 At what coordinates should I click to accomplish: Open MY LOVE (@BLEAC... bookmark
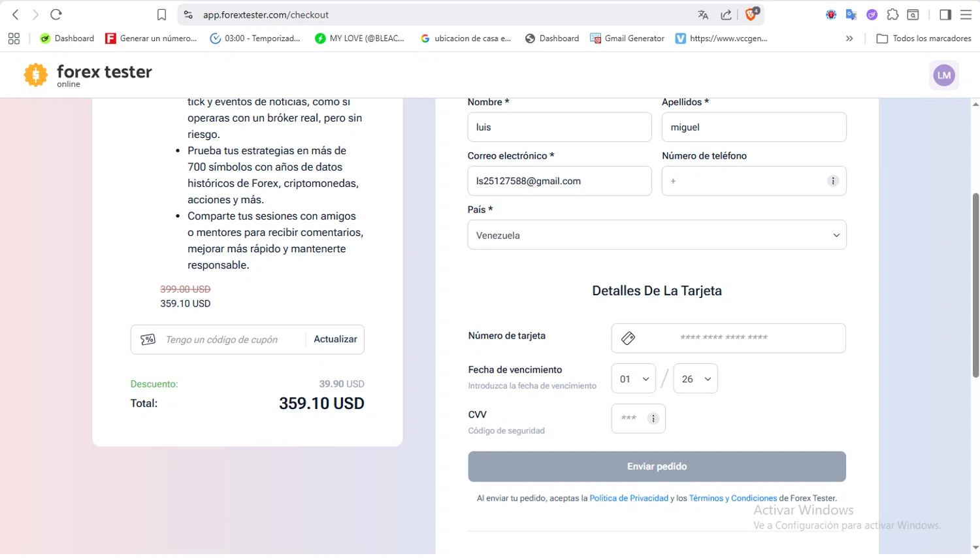pos(359,39)
